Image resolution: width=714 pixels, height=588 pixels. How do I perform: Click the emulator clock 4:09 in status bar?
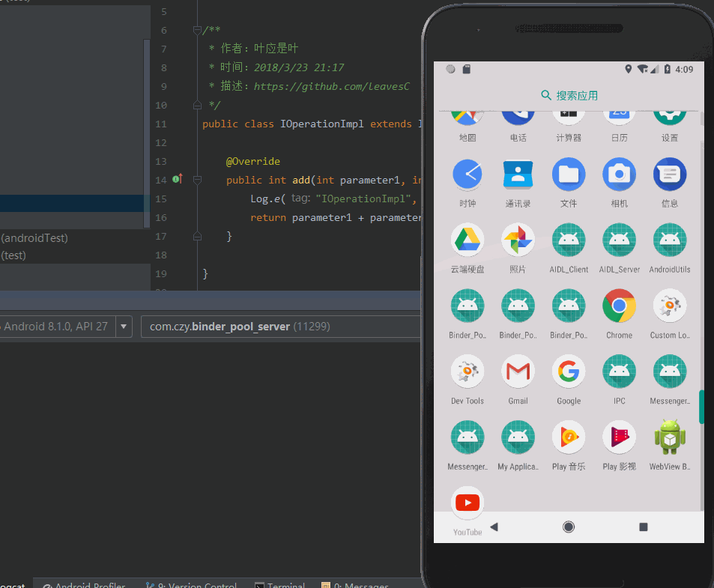[684, 69]
